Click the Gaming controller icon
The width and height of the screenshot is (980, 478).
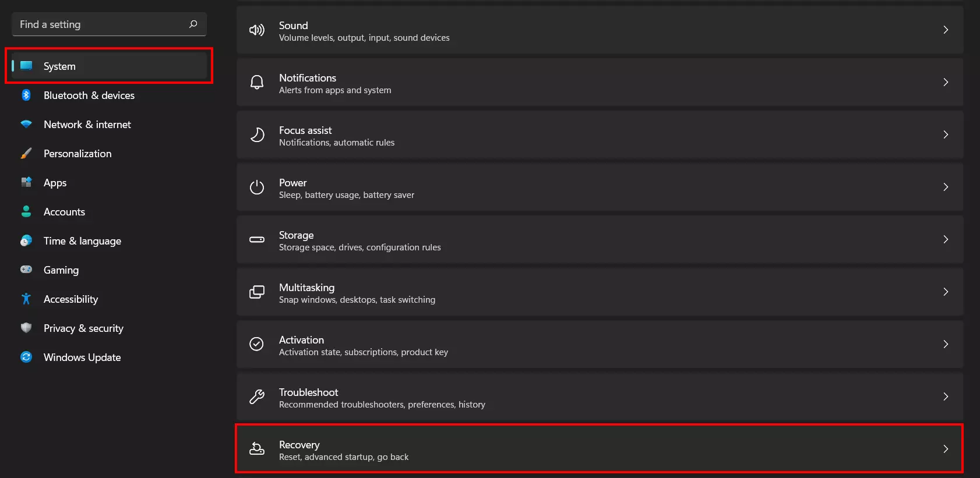point(26,270)
